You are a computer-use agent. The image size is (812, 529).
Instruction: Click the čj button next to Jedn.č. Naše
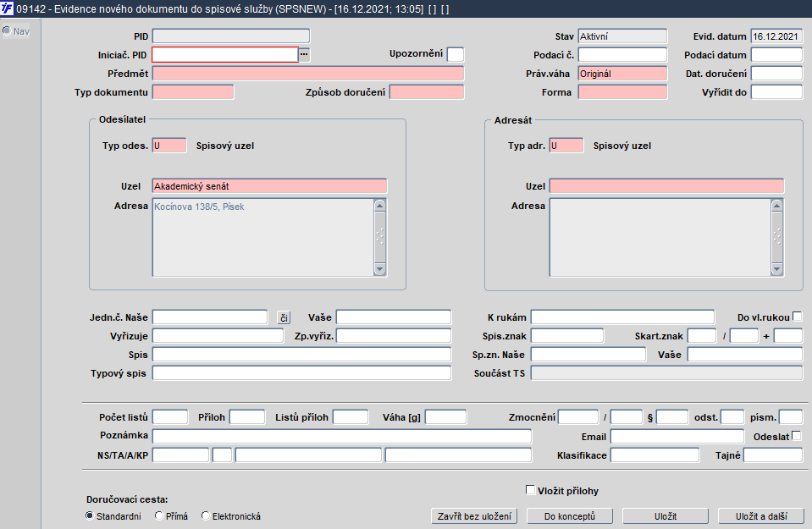(x=284, y=318)
